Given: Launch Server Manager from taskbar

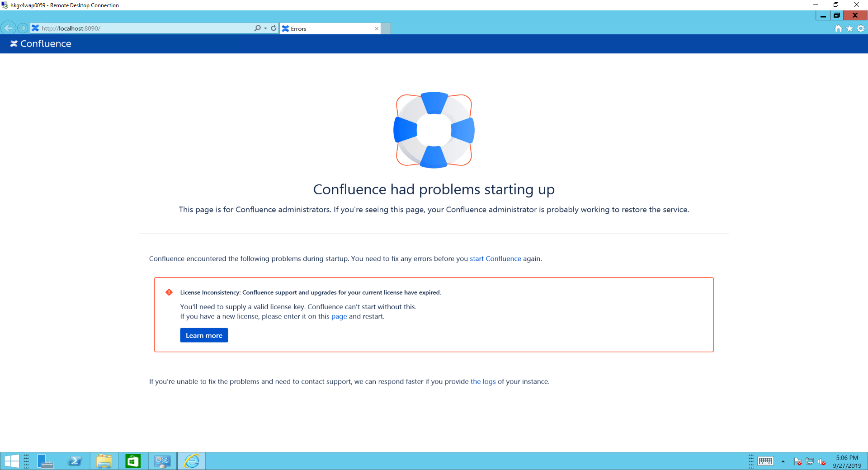Looking at the screenshot, I should pyautogui.click(x=45, y=461).
